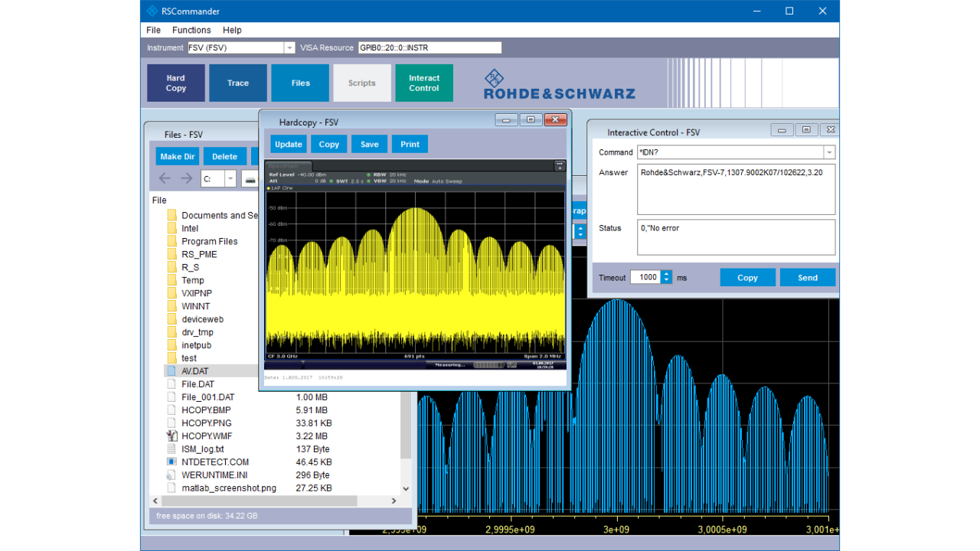Open the C: drive dropdown in Files window
Image resolution: width=980 pixels, height=551 pixels.
pyautogui.click(x=230, y=178)
